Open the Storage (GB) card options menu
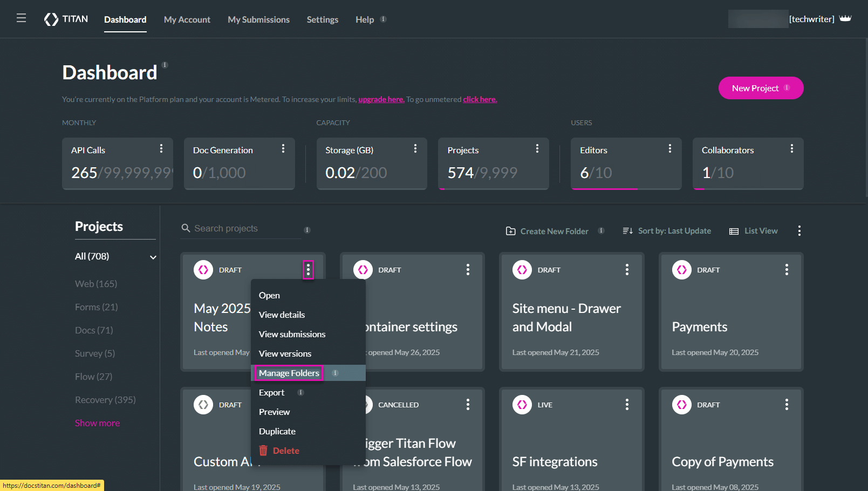 click(x=415, y=148)
